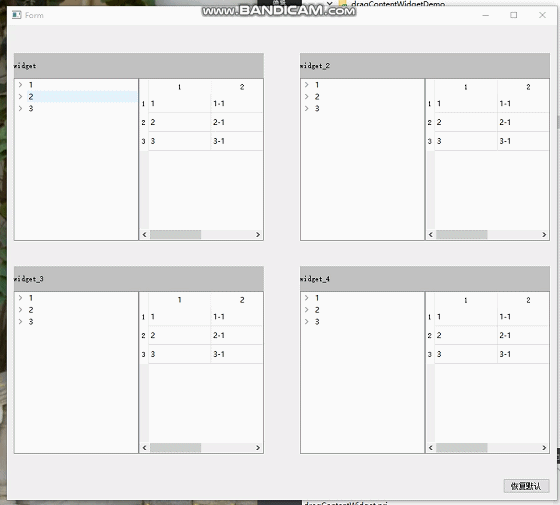Expand tree item 2 in widget panel
560x505 pixels.
pos(20,96)
